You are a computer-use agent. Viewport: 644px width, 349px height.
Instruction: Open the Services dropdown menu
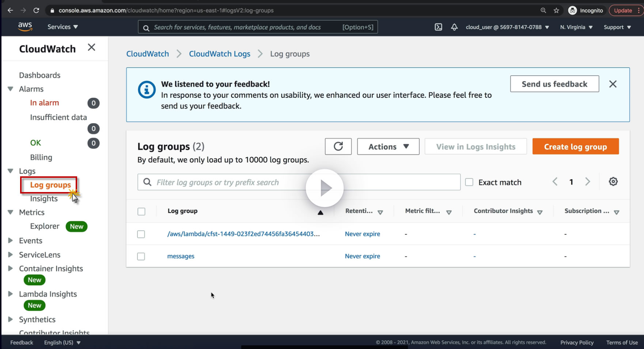coord(62,27)
